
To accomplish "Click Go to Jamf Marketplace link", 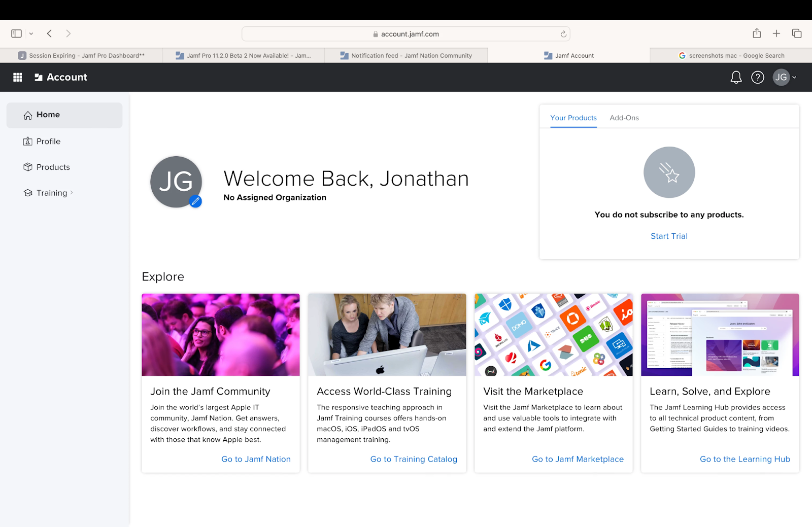I will pos(578,459).
